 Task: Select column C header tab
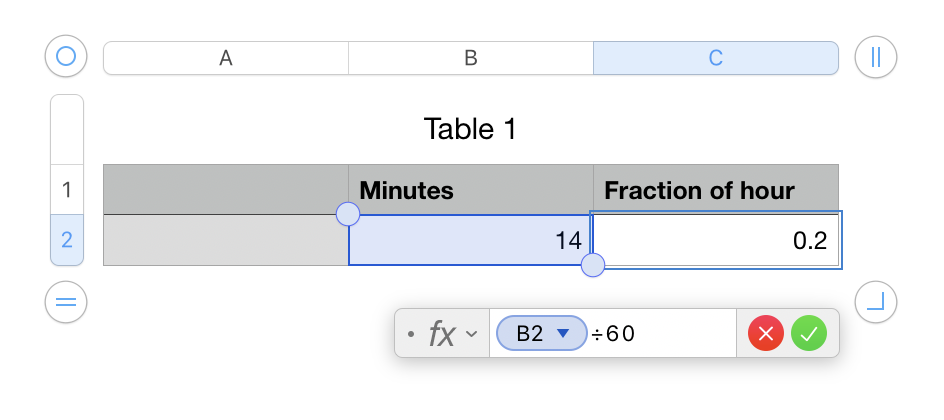click(x=716, y=58)
